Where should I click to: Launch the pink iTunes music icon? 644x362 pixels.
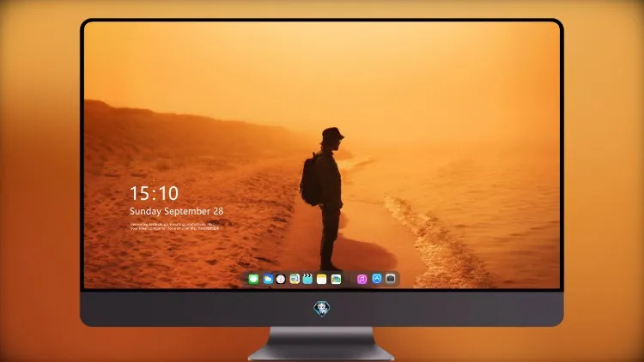[x=361, y=280]
